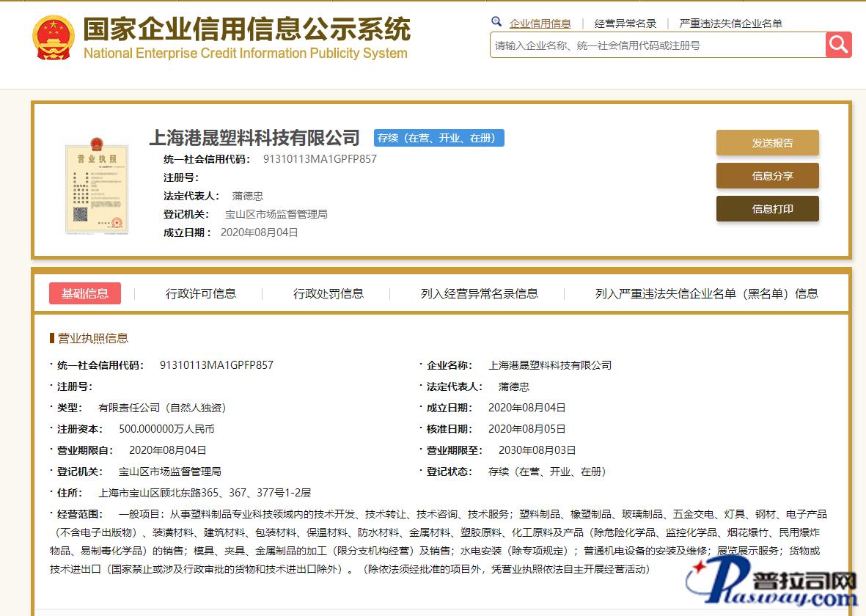Screen dimensions: 866x616
Task: Open the 行政处罚信息 tab
Action: click(x=329, y=293)
